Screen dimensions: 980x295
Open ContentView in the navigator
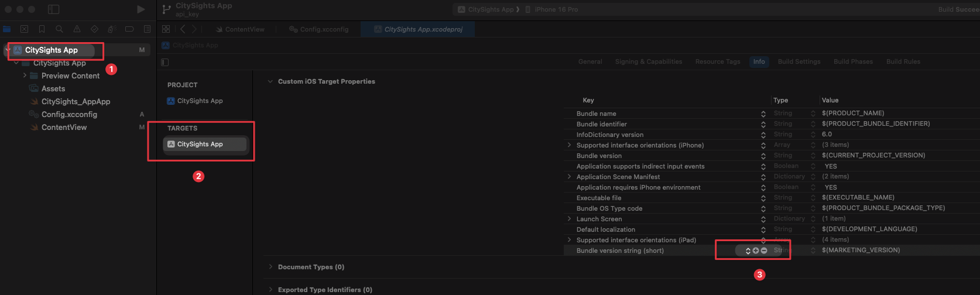tap(64, 127)
